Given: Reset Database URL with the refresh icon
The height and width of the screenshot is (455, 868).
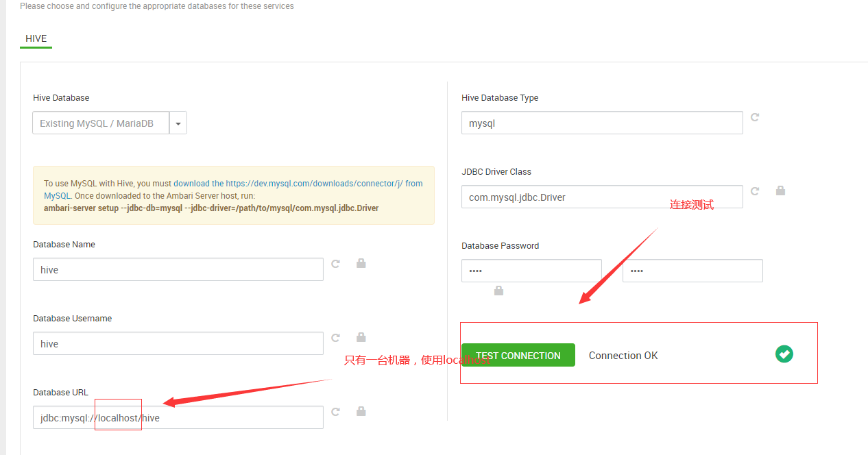Looking at the screenshot, I should (336, 411).
